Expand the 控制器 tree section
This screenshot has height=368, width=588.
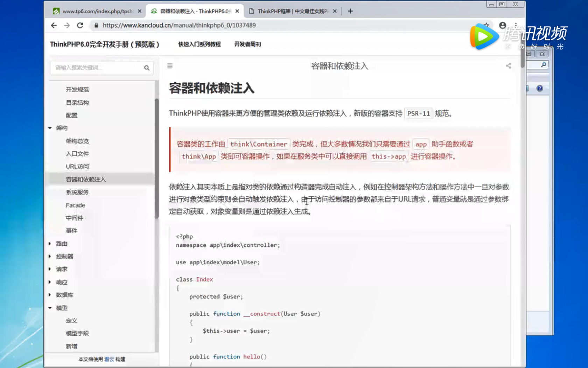coord(50,256)
